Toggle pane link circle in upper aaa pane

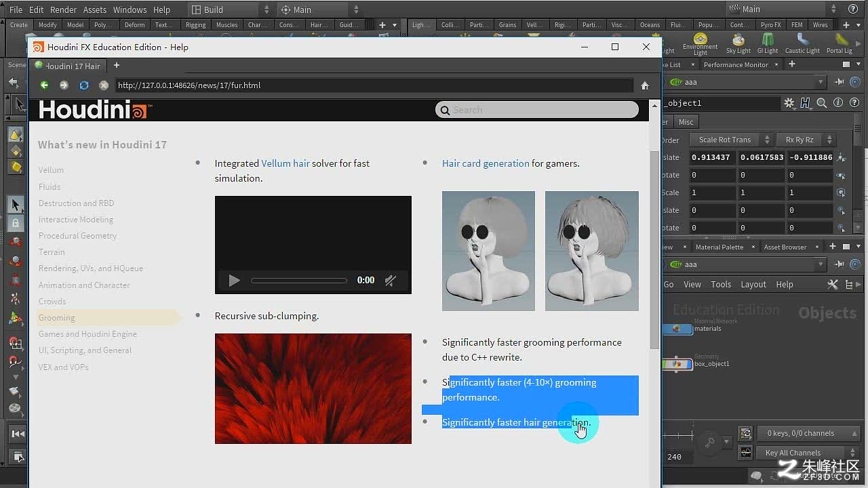pos(855,82)
